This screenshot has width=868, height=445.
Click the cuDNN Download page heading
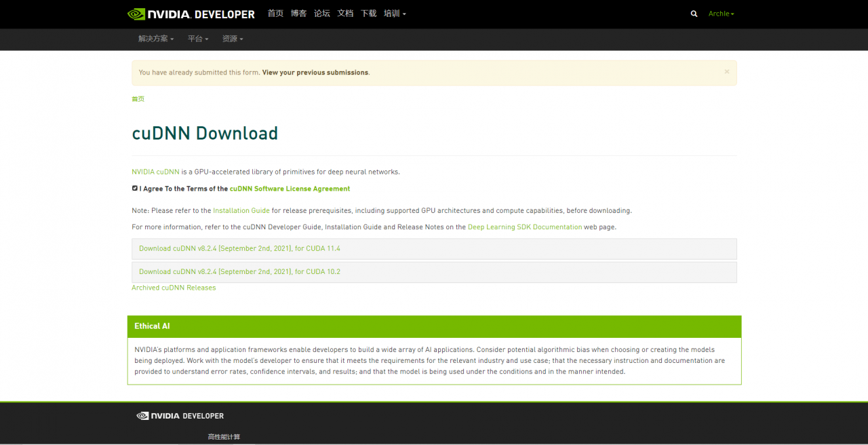205,133
